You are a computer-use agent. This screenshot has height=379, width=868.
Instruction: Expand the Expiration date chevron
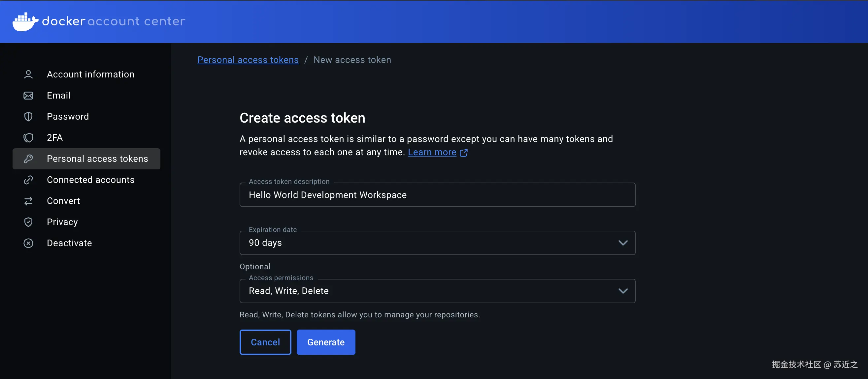tap(623, 243)
